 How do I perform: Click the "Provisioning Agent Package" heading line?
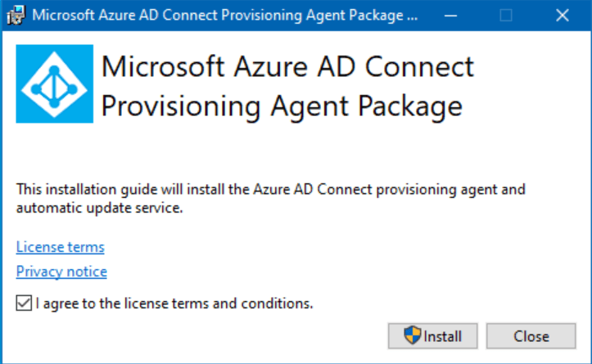click(x=282, y=106)
